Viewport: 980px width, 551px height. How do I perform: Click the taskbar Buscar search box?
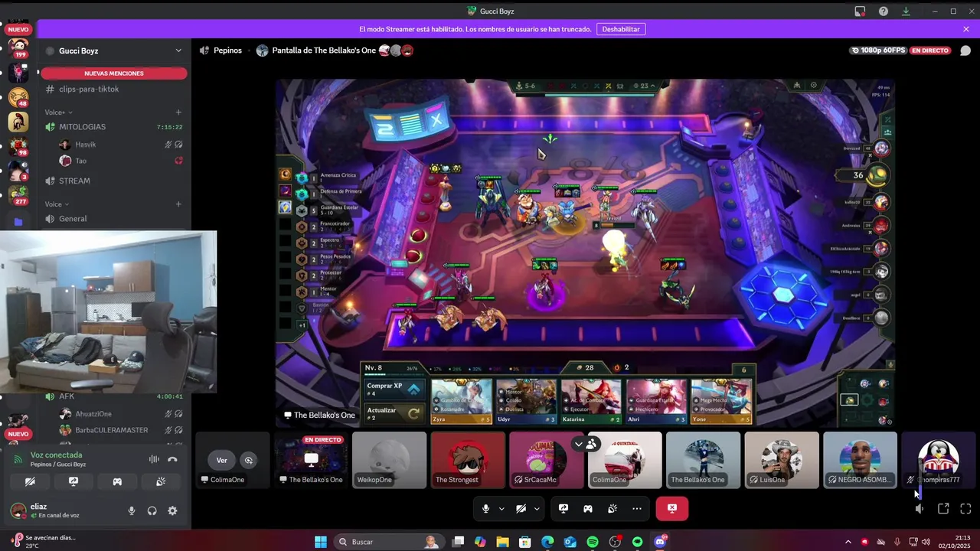(390, 542)
